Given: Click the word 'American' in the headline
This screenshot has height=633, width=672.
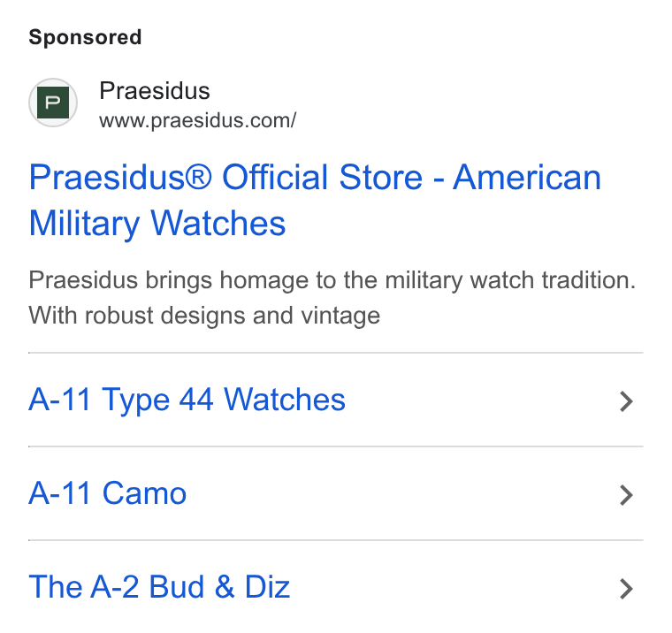Looking at the screenshot, I should coord(527,177).
